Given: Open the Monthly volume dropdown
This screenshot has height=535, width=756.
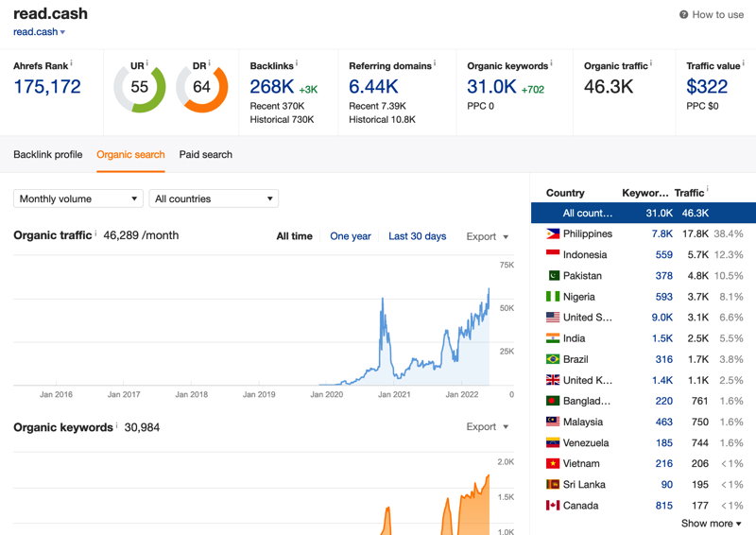Looking at the screenshot, I should 78,198.
